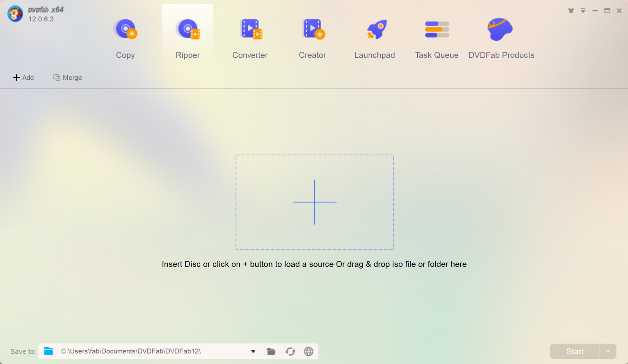Screen dimensions: 628x364
Task: Click the refresh output path icon
Action: point(290,351)
